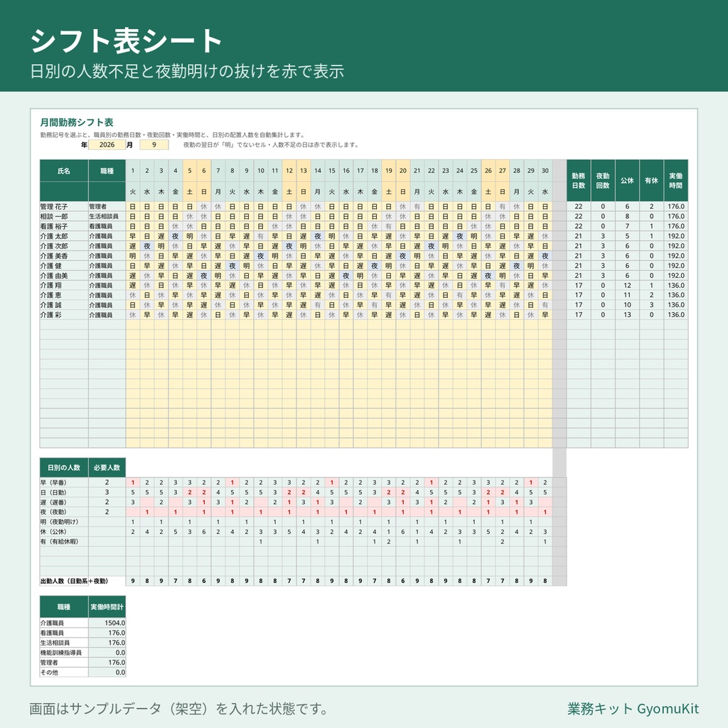This screenshot has height=728, width=728.
Task: Click the 休（公休） row label
Action: (64, 532)
